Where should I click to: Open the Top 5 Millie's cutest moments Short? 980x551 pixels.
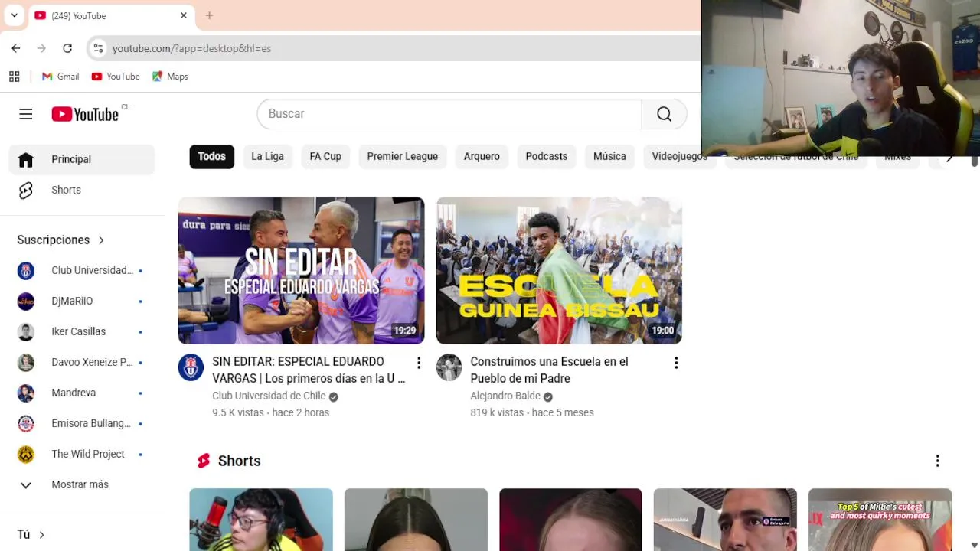click(880, 520)
